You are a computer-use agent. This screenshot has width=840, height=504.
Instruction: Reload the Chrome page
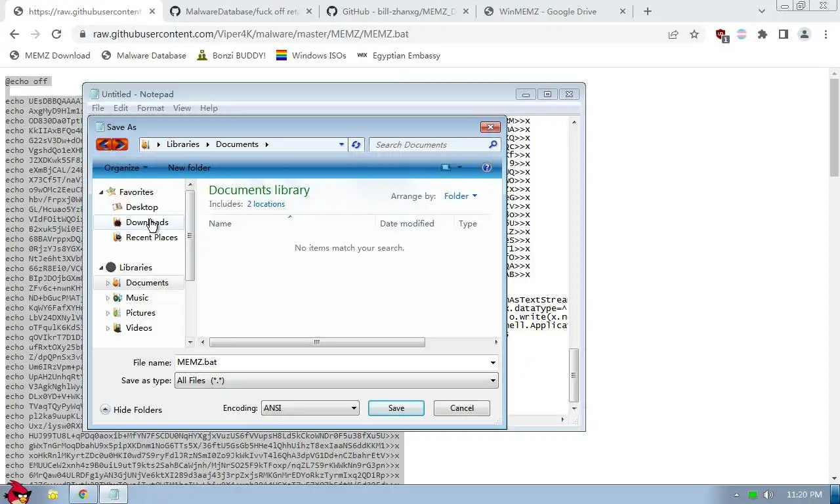pos(56,34)
